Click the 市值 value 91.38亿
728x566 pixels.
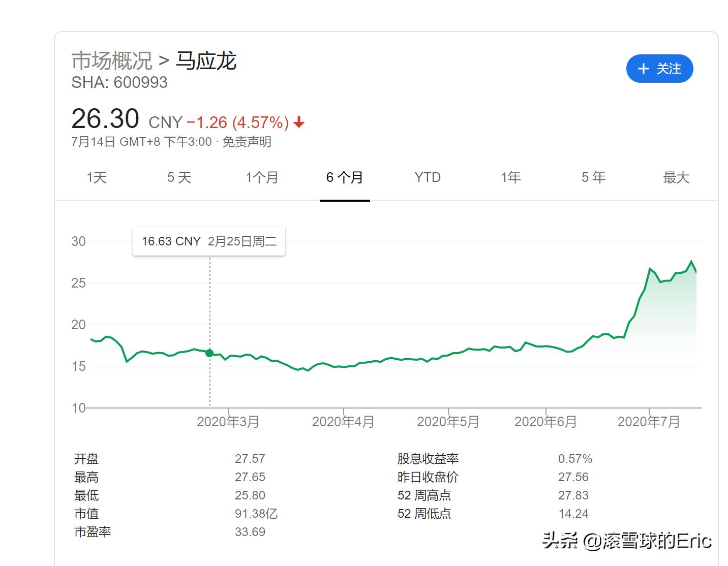coord(256,514)
